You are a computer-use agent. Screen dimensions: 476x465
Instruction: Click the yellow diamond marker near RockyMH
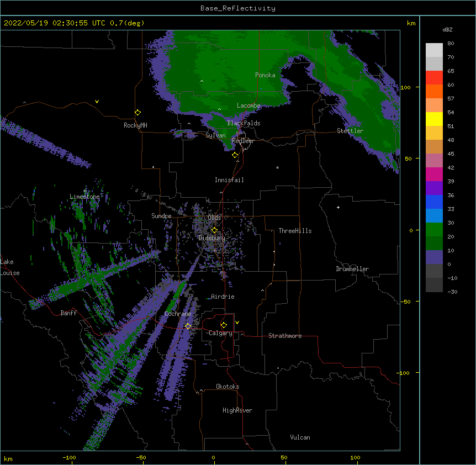[138, 113]
